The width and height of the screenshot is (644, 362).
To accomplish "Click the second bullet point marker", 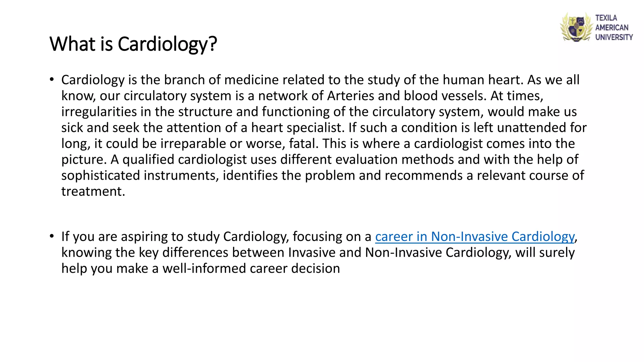I will [x=52, y=236].
